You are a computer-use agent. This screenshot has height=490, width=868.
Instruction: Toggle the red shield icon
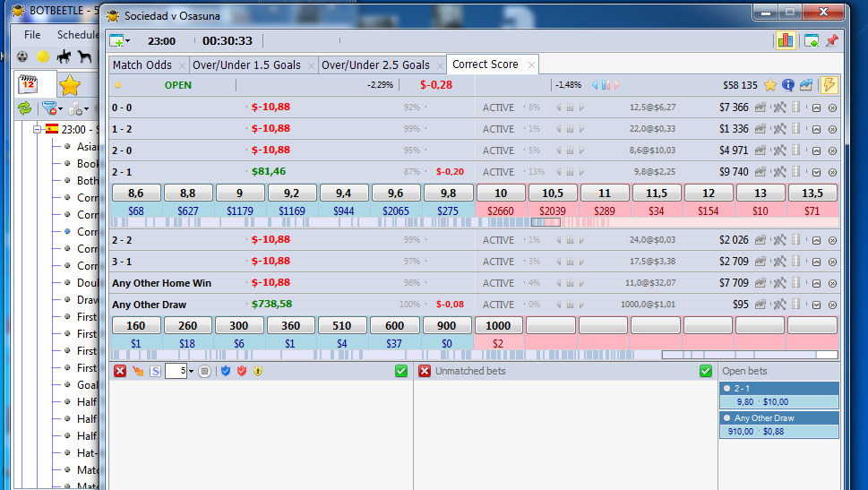coord(241,371)
